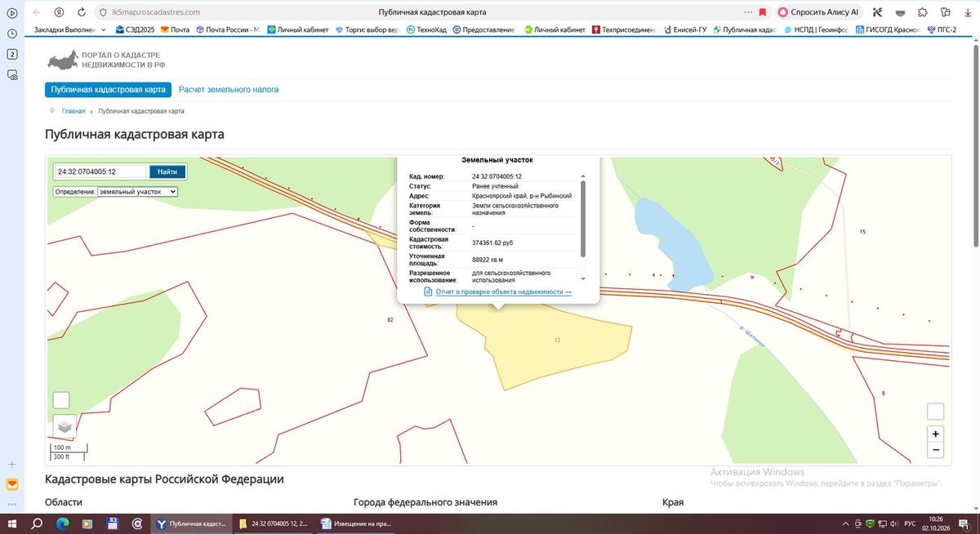Image resolution: width=980 pixels, height=534 pixels.
Task: Click the 'Найти' search button
Action: tap(167, 171)
